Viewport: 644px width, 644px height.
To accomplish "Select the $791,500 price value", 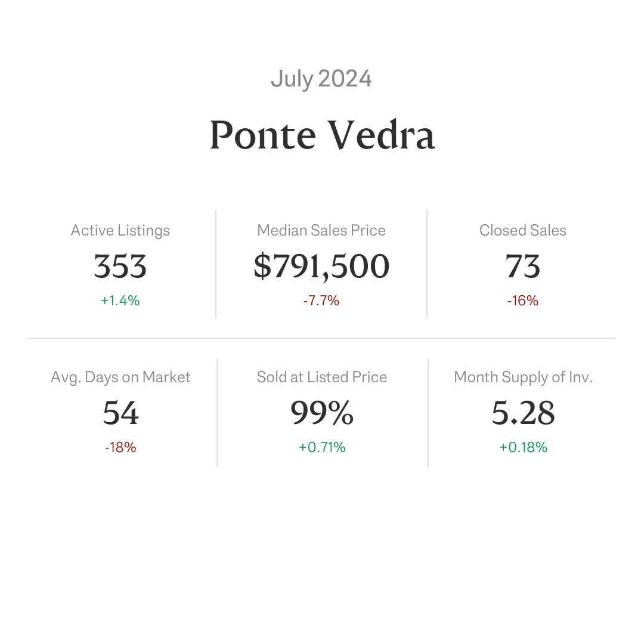I will [321, 267].
